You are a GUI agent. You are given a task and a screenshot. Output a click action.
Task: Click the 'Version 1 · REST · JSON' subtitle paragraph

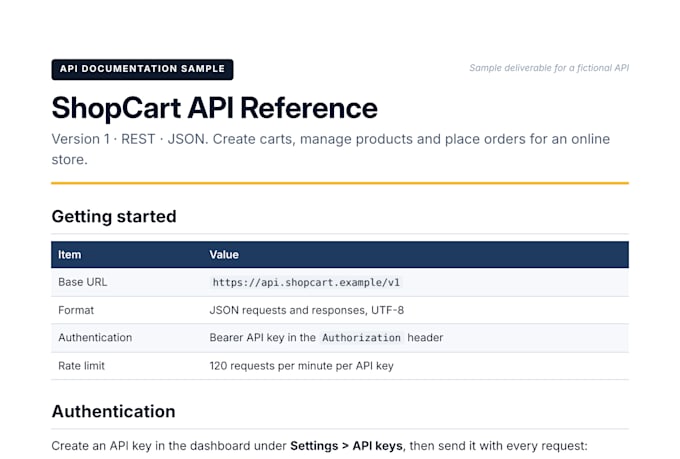(x=330, y=149)
